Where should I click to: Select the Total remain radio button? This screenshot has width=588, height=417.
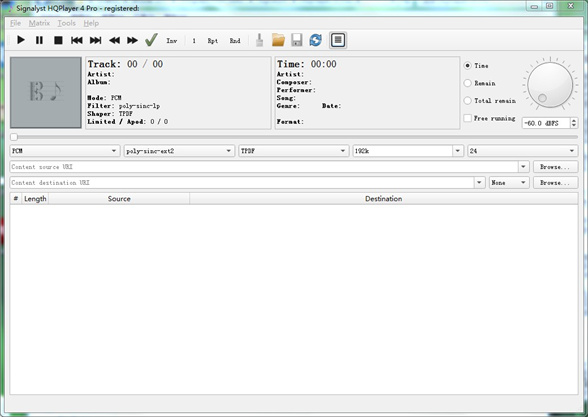(467, 100)
